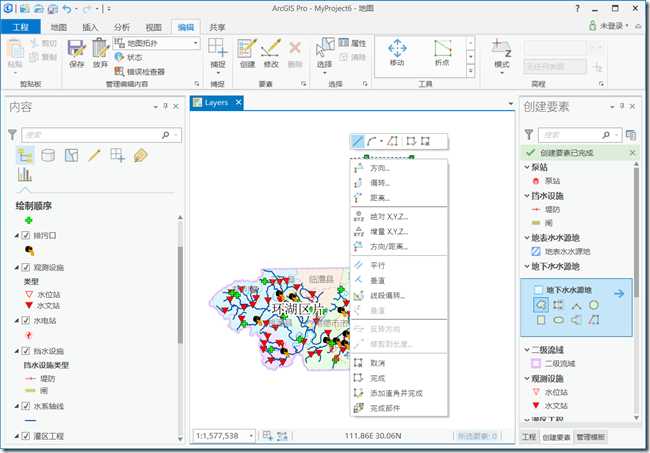Collapse the 泵站 template group
The height and width of the screenshot is (453, 650).
coord(526,167)
